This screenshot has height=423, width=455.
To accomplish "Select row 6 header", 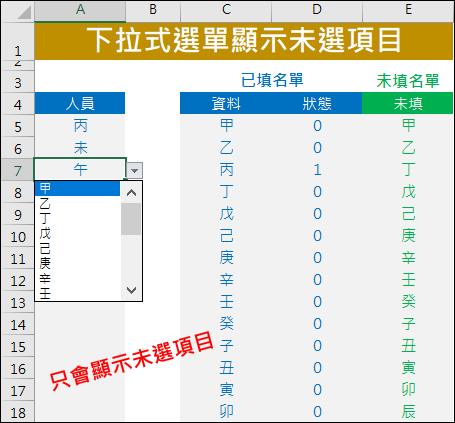I will click(x=18, y=148).
